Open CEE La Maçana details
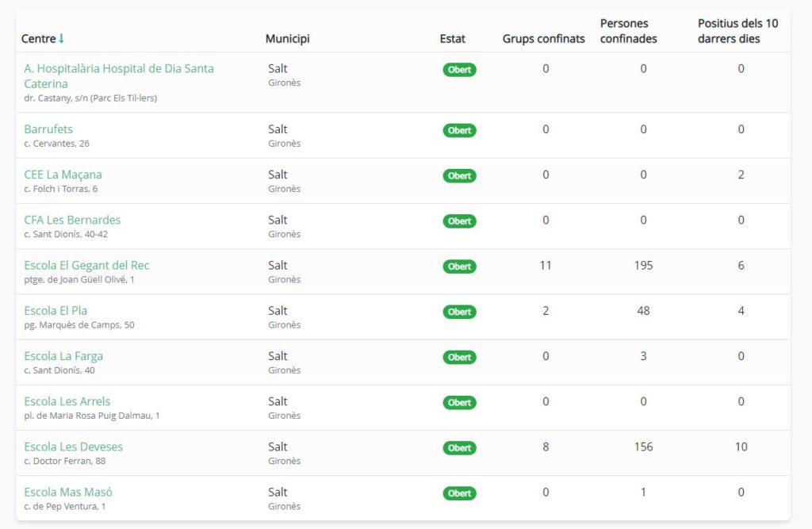 pos(63,174)
